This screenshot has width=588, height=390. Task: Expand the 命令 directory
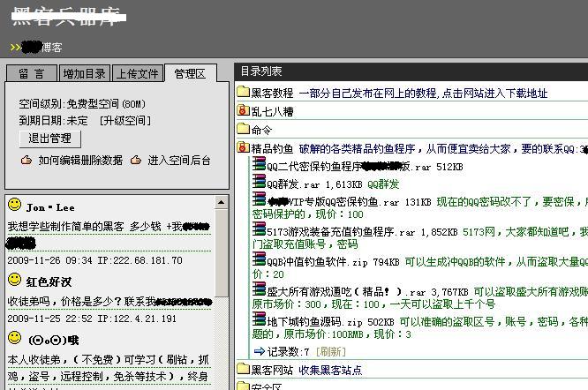[x=261, y=130]
